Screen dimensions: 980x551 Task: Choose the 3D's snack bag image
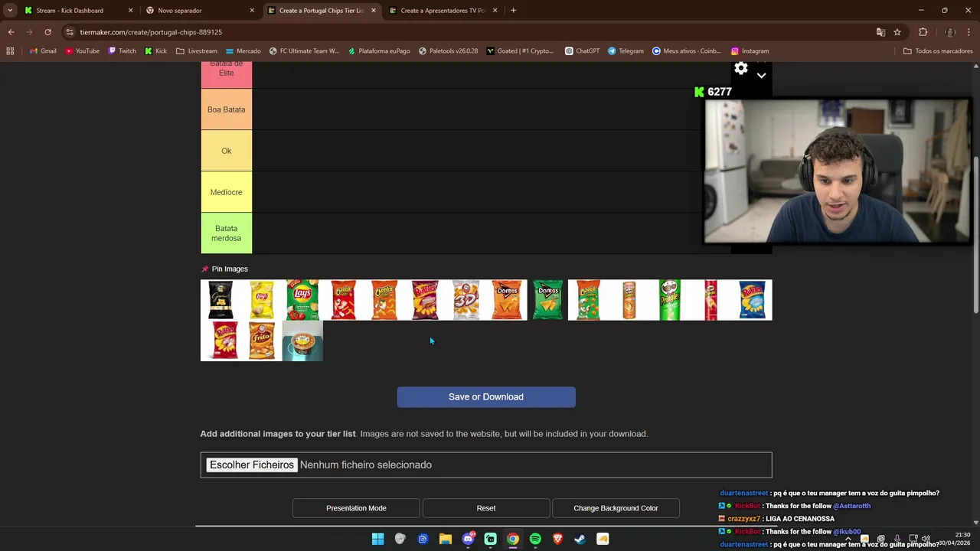coord(465,300)
